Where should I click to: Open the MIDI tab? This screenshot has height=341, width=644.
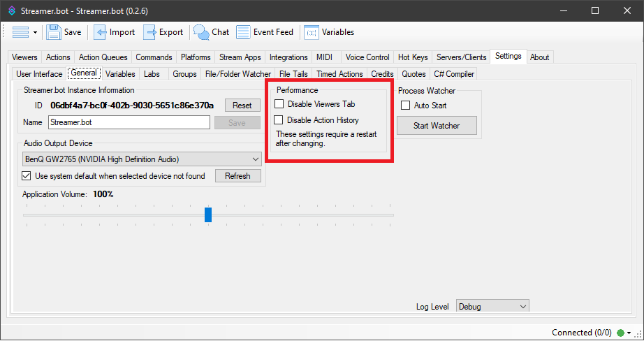coord(325,57)
